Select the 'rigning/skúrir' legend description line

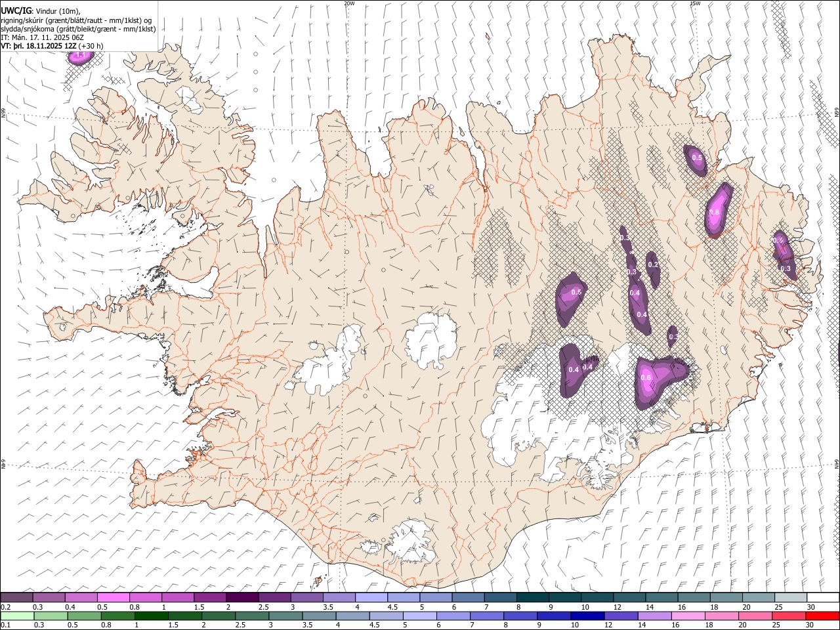[x=77, y=20]
